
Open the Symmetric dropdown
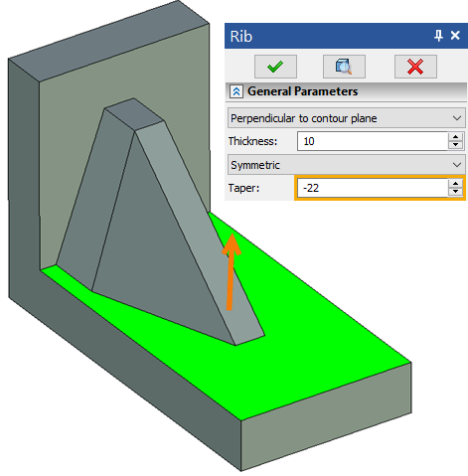[x=347, y=165]
